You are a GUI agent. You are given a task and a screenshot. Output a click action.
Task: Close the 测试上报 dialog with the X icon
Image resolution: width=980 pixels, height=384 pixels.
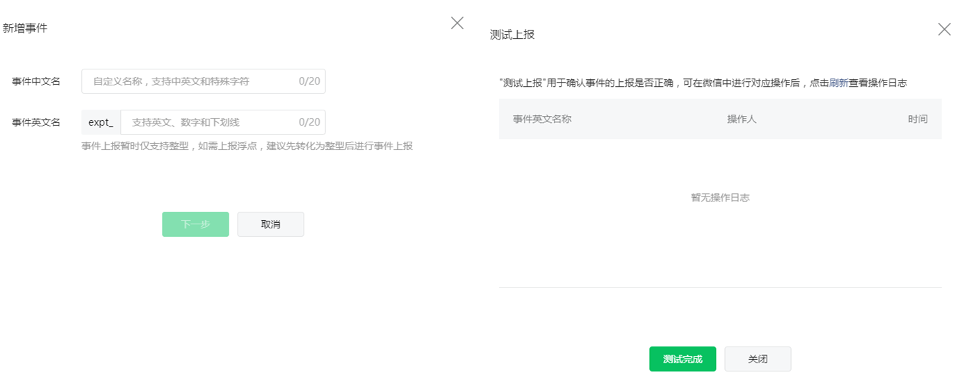[x=945, y=29]
